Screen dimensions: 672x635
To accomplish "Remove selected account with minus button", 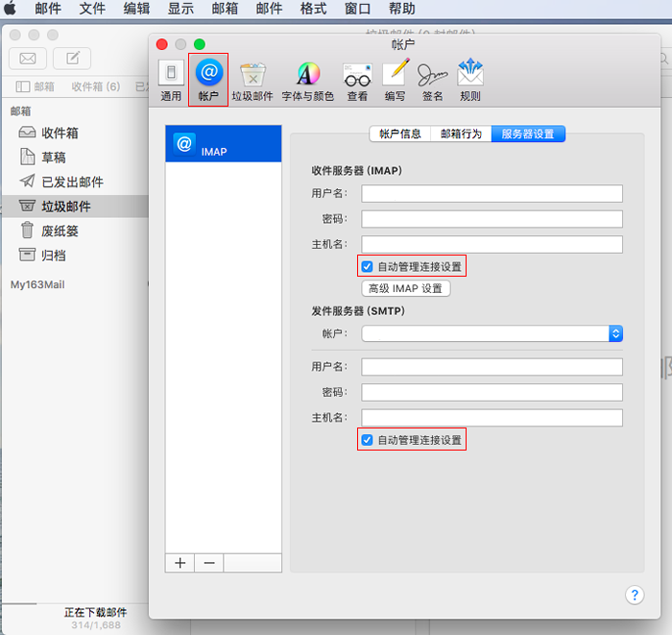I will (209, 563).
